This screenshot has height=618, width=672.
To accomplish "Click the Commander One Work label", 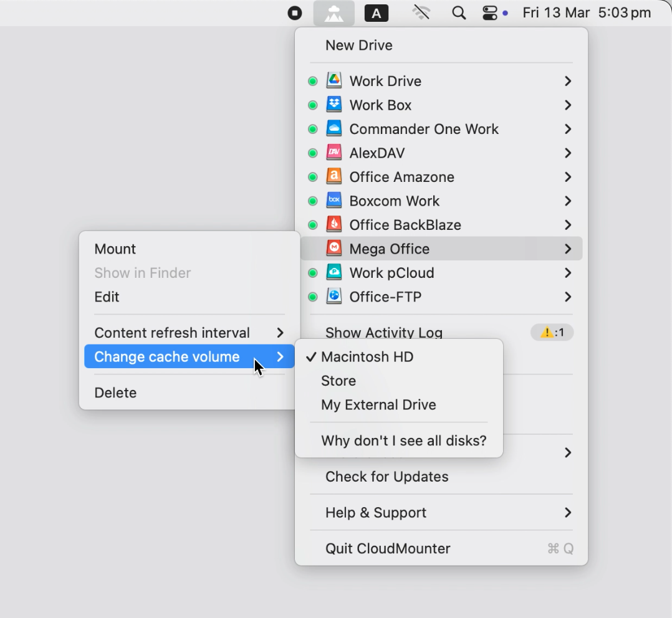I will 424,129.
